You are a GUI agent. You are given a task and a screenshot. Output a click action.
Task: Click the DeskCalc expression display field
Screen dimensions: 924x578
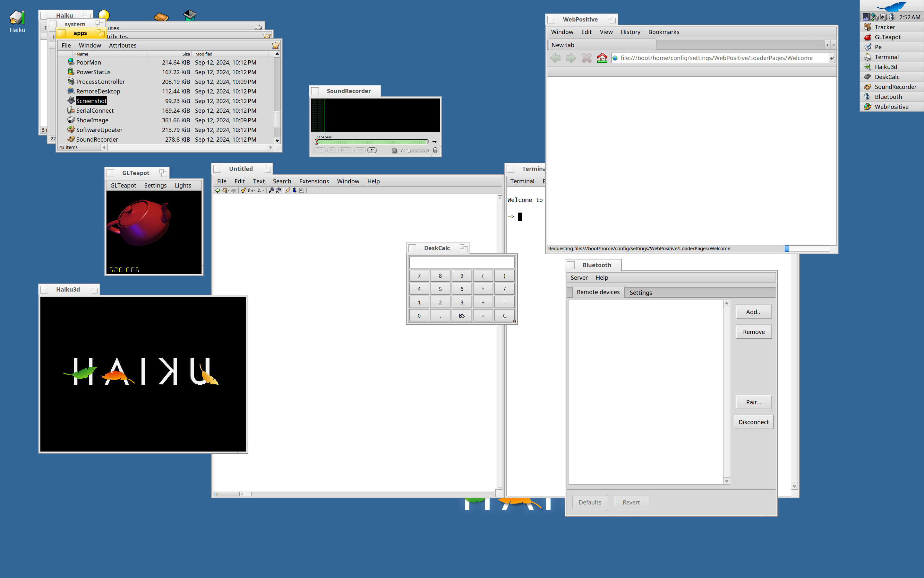(x=462, y=262)
